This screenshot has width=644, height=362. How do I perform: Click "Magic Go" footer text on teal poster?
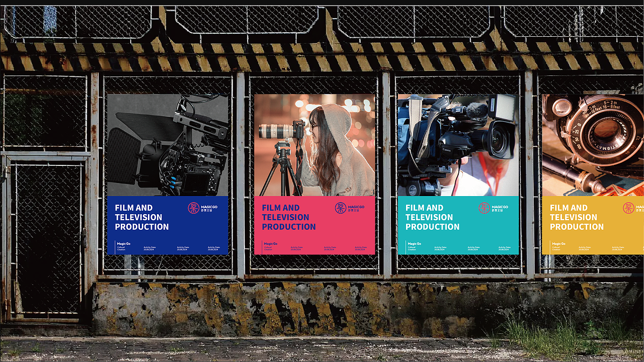[x=415, y=243]
